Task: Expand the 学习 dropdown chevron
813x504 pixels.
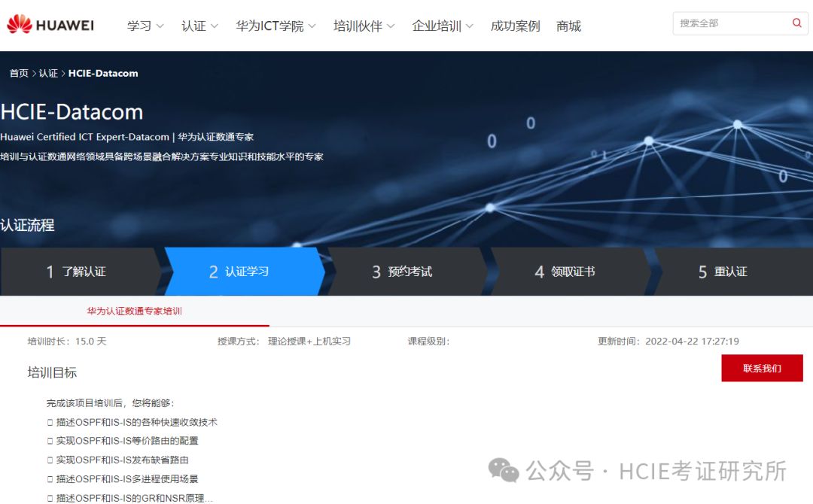Action: [160, 26]
